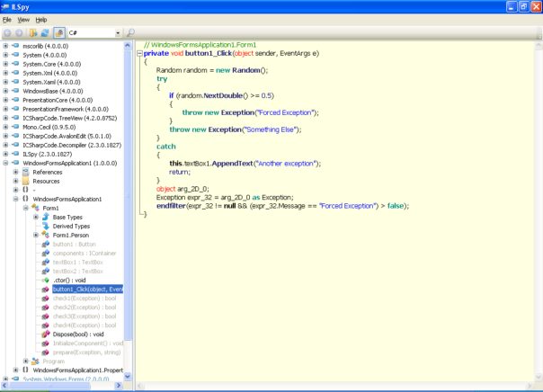
Task: Open the Help menu
Action: click(41, 20)
